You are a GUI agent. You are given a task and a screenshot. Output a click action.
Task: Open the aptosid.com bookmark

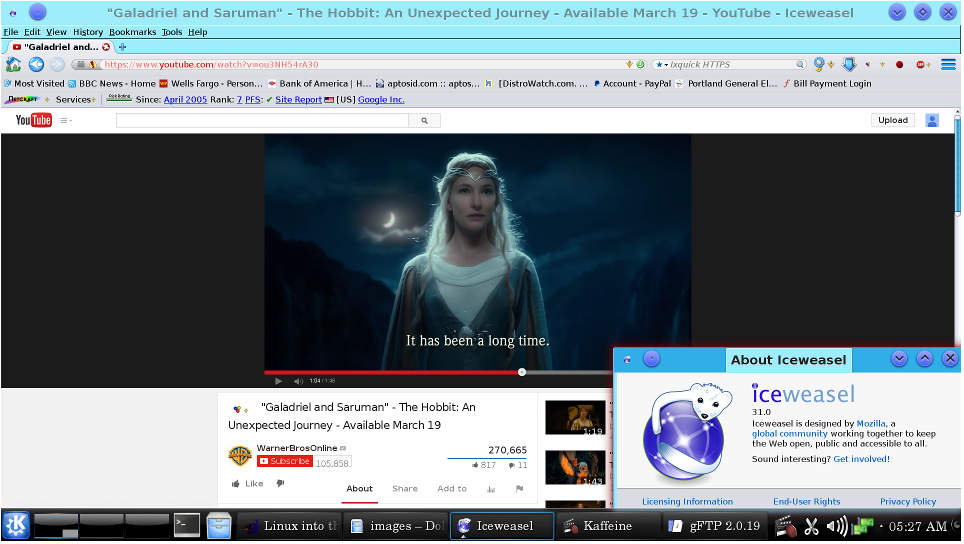[427, 84]
